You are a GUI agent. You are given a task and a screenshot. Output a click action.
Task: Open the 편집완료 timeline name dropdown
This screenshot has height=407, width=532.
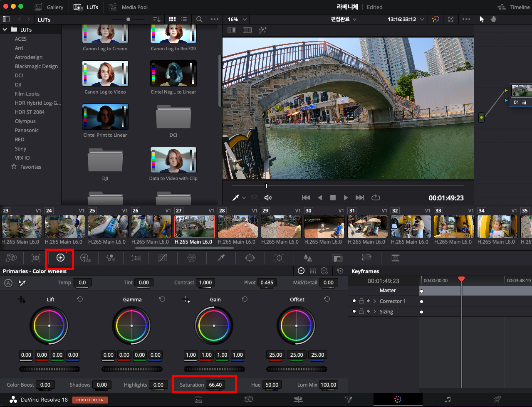pos(344,19)
